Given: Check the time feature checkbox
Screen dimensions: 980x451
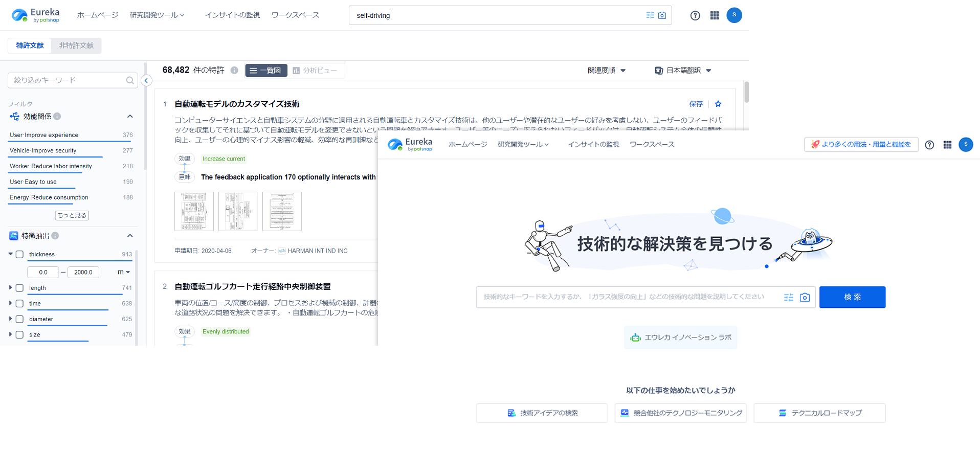Looking at the screenshot, I should (x=19, y=304).
